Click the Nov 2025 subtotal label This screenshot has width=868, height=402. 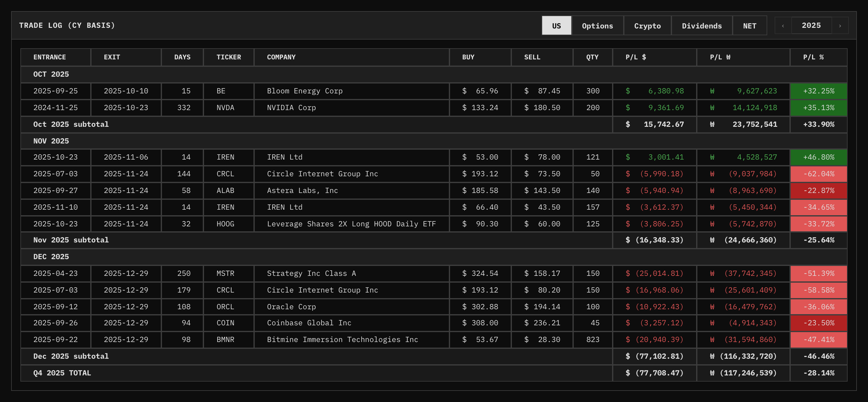point(71,240)
